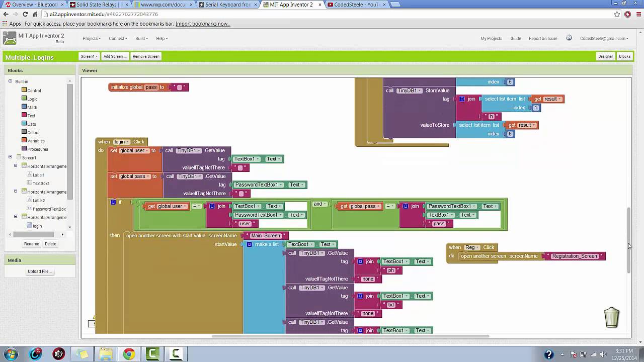The height and width of the screenshot is (362, 644).
Task: Select the Colors drawer swatch
Action: pyautogui.click(x=24, y=132)
